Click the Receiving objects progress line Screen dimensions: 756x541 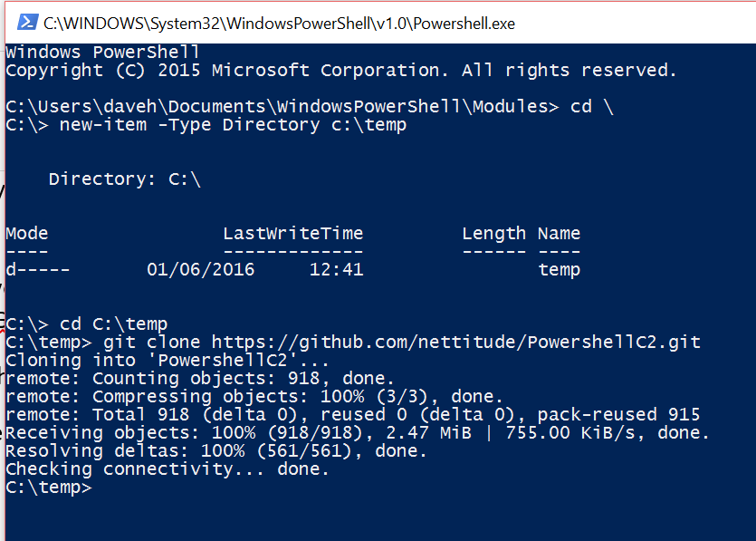tap(358, 433)
